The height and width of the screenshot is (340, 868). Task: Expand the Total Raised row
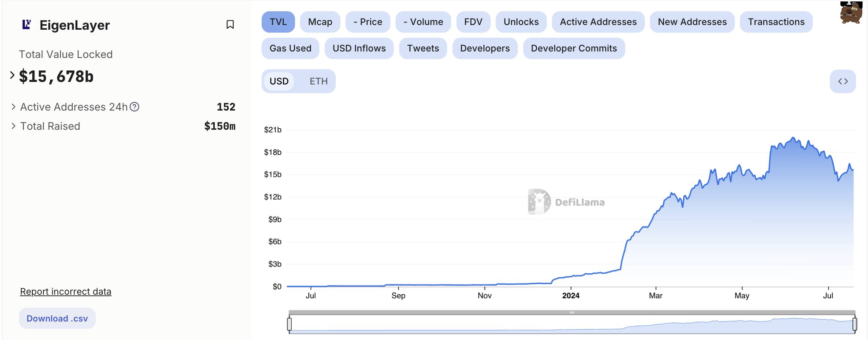click(x=13, y=126)
